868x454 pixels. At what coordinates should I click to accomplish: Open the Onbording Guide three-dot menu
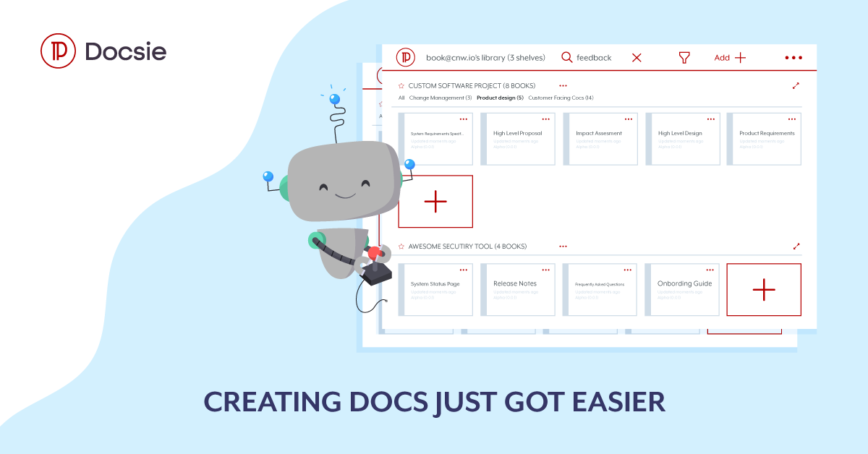(x=710, y=270)
